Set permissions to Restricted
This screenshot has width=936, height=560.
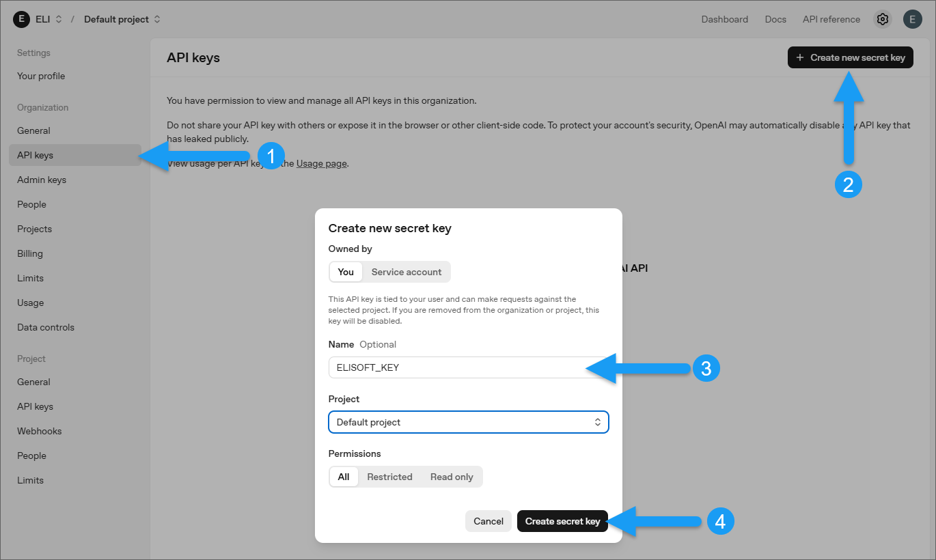coord(389,477)
